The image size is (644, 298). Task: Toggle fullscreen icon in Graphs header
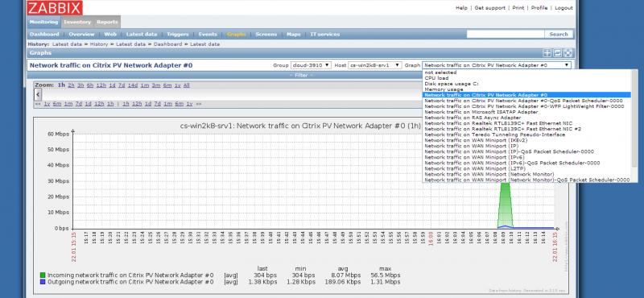pyautogui.click(x=568, y=53)
